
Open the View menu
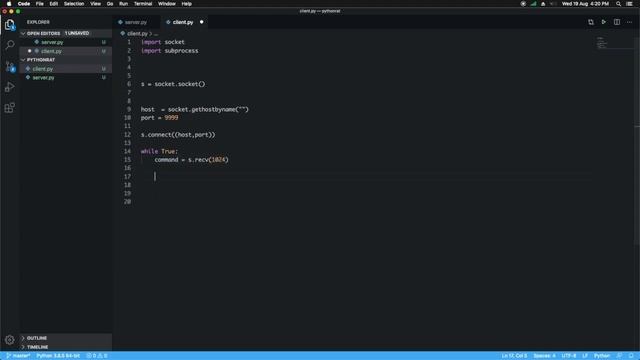coord(96,4)
